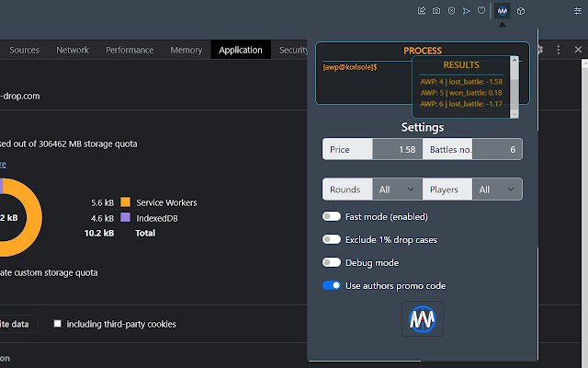Open the Rounds dropdown
The height and width of the screenshot is (368, 588).
398,190
